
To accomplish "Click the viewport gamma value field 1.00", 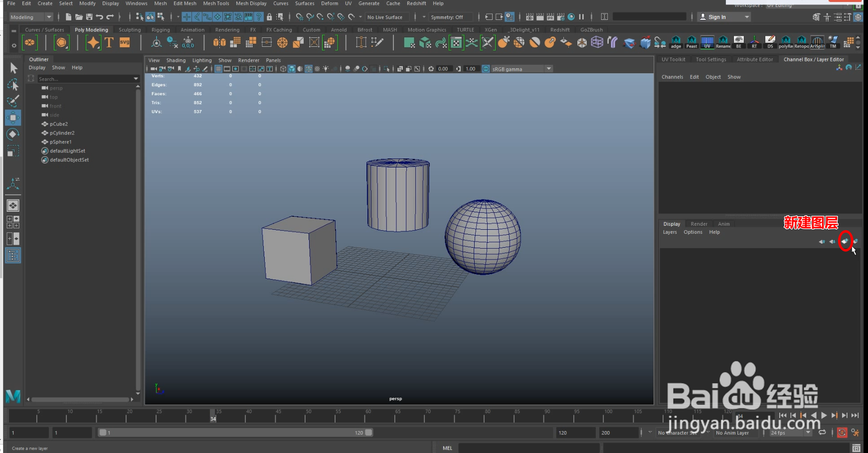I will tap(471, 69).
